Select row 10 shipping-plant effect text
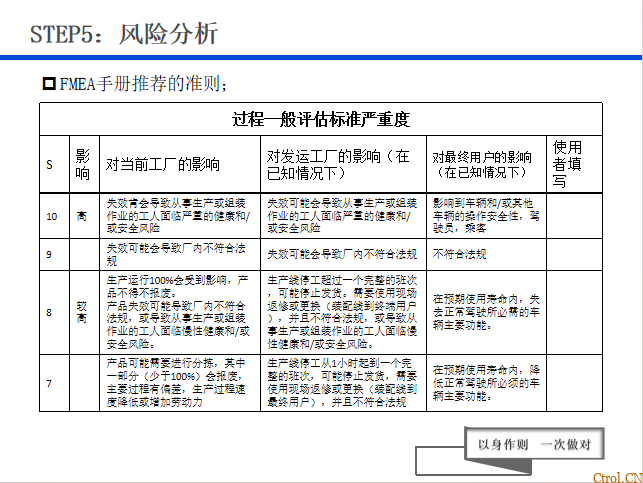Screen dimensions: 643x483 coord(342,216)
